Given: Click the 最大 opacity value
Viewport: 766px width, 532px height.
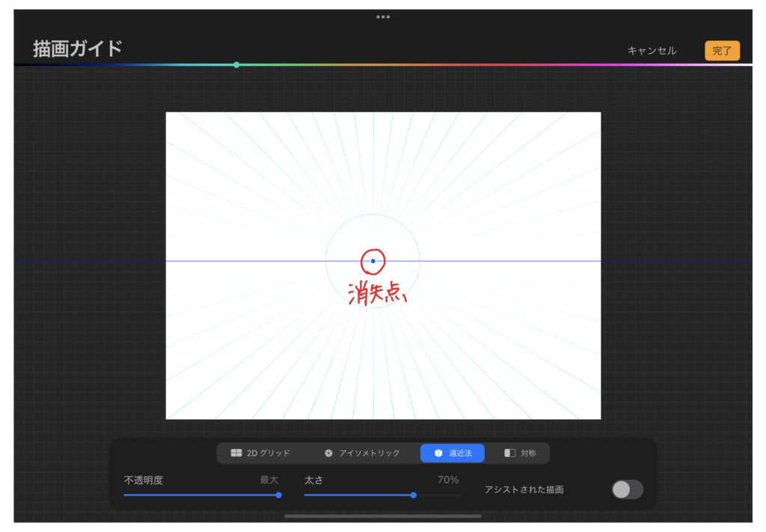Looking at the screenshot, I should point(269,480).
